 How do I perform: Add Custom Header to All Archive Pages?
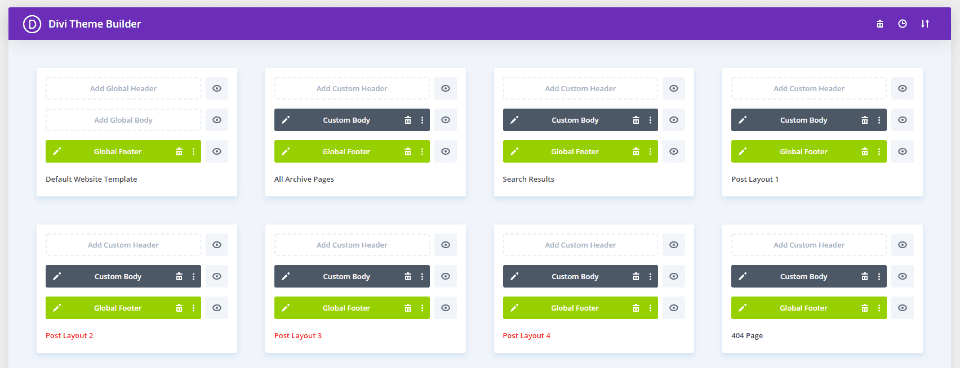coord(352,88)
